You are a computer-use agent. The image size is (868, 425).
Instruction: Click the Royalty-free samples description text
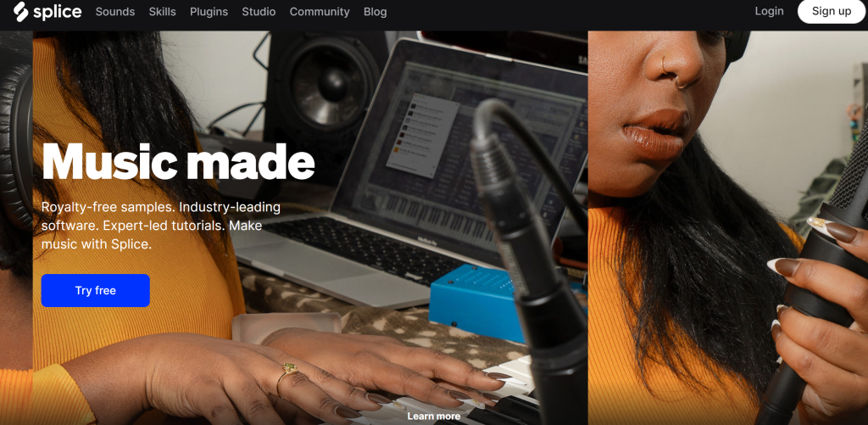click(x=161, y=226)
